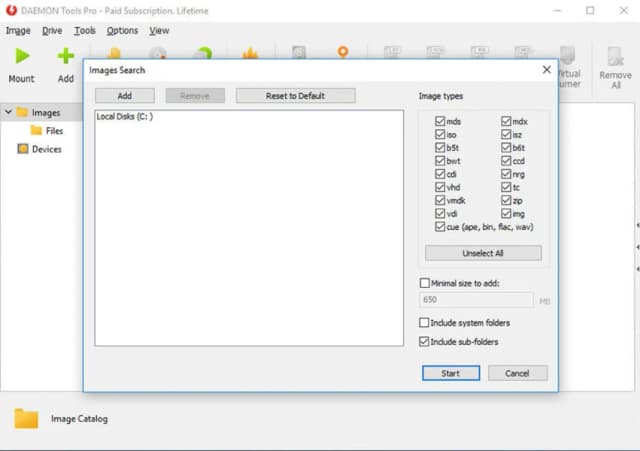Uncheck the cdi image type
The height and width of the screenshot is (451, 640).
tap(440, 174)
